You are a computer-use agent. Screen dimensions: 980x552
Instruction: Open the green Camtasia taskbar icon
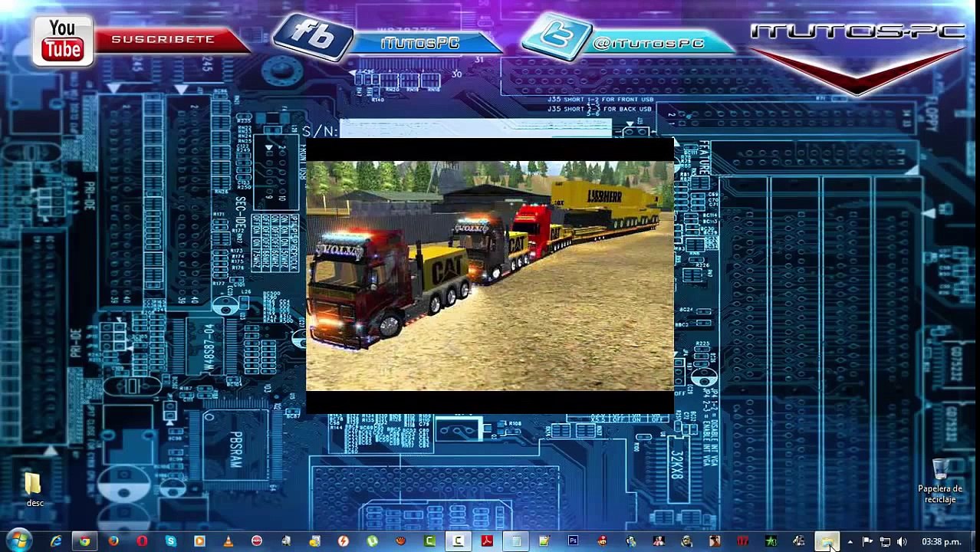429,541
